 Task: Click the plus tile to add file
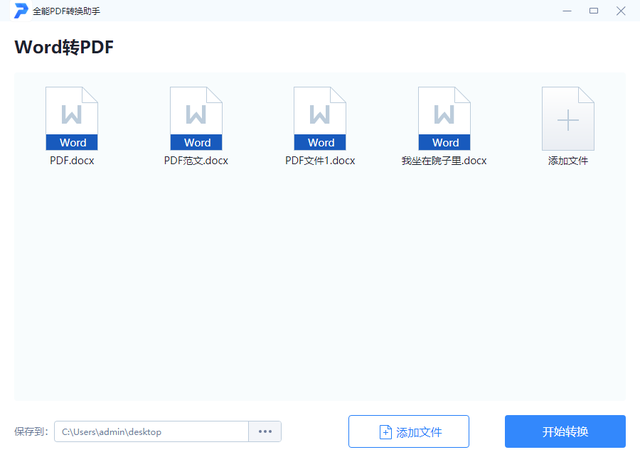(568, 118)
